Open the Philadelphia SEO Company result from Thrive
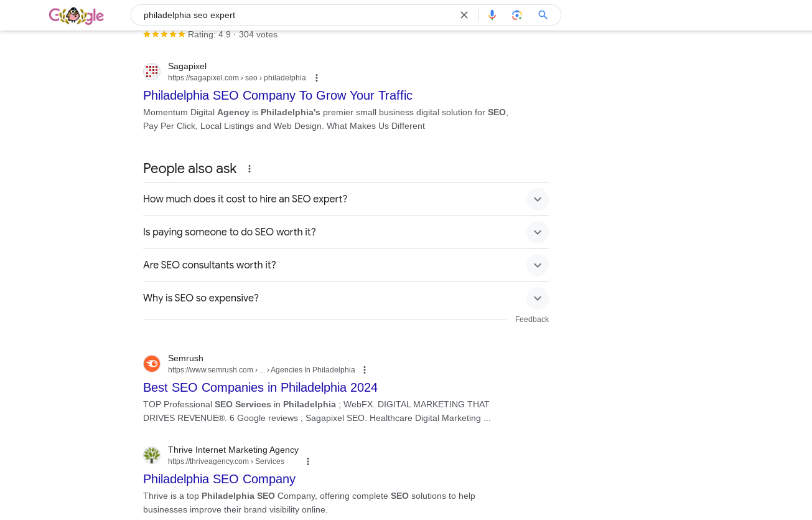 (219, 479)
